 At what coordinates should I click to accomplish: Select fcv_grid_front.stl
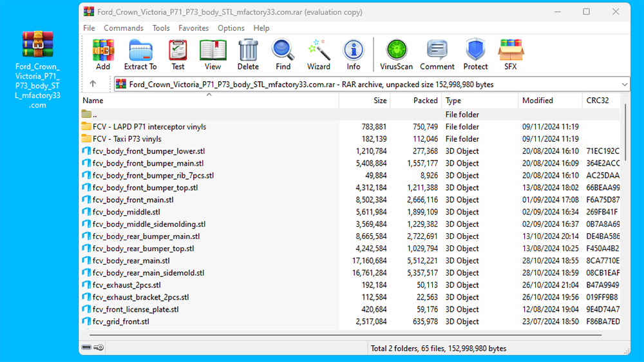point(115,321)
